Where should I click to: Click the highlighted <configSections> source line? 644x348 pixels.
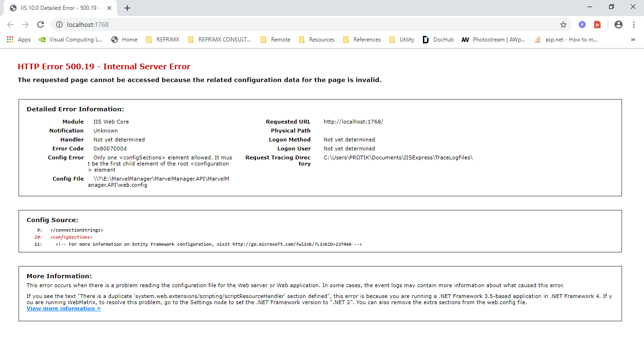(x=71, y=237)
